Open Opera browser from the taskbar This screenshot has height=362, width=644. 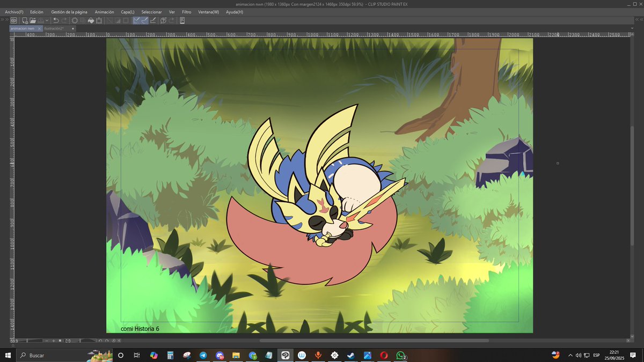pos(384,355)
